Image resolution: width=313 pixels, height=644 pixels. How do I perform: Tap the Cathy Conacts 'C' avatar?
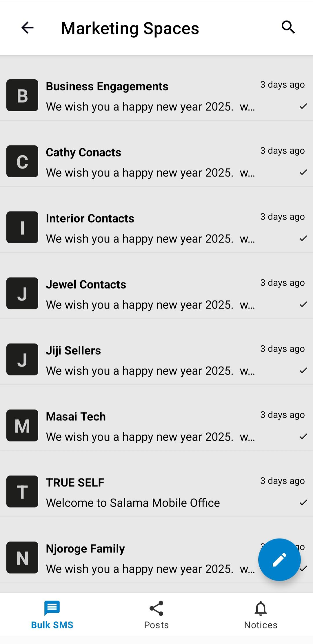pyautogui.click(x=22, y=161)
